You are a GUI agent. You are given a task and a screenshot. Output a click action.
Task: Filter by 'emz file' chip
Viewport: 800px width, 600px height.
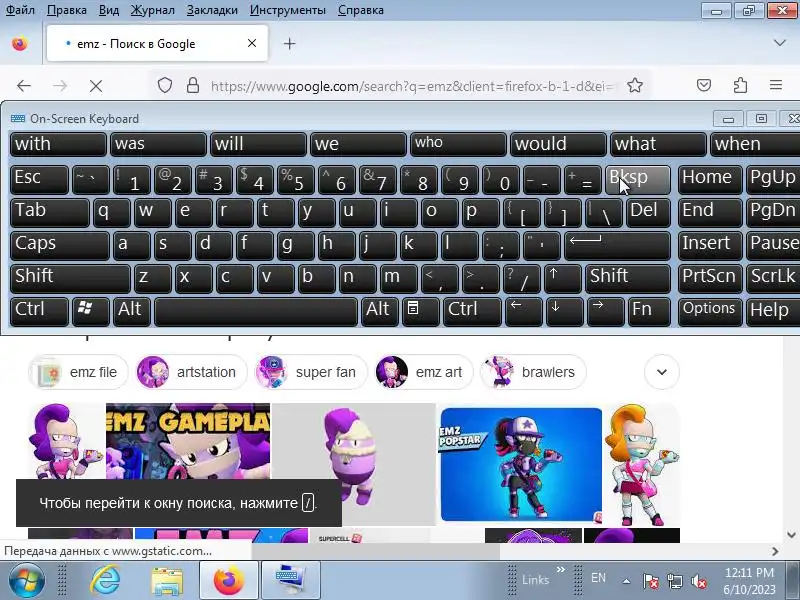tap(79, 372)
